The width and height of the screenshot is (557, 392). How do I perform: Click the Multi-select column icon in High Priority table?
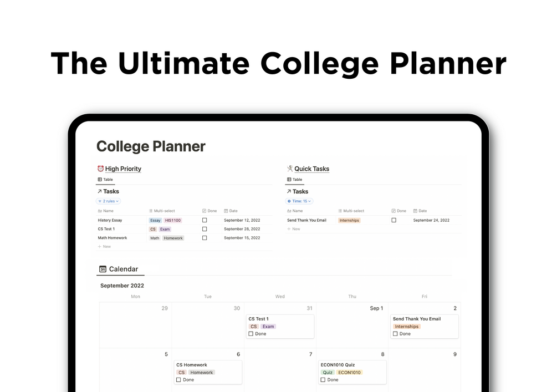click(151, 211)
